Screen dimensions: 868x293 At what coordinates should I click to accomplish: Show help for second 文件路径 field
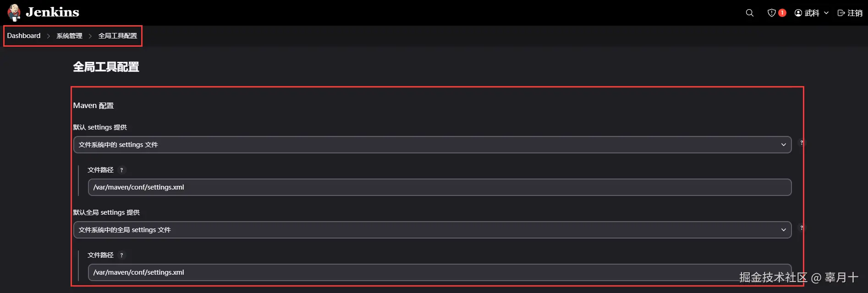coord(121,255)
